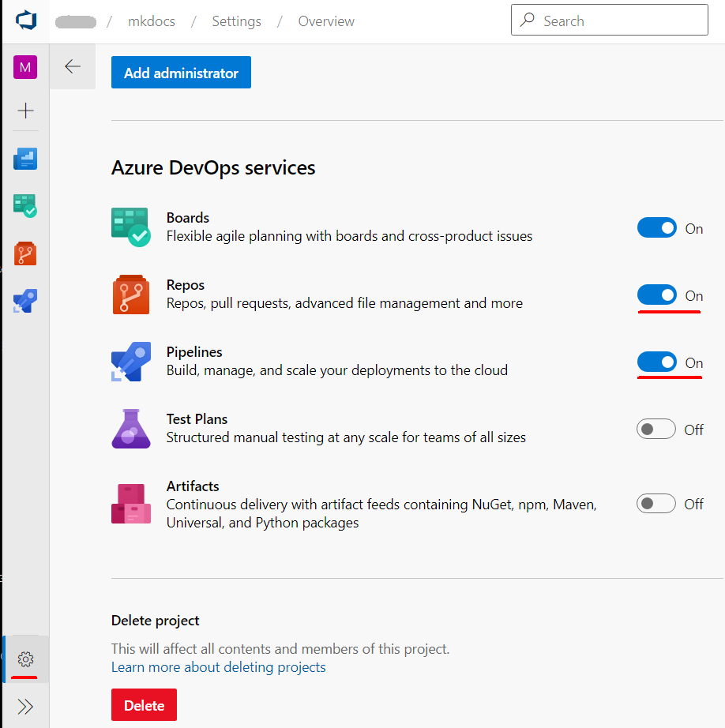Expand the sidebar with double chevron
The image size is (725, 728).
pos(25,706)
